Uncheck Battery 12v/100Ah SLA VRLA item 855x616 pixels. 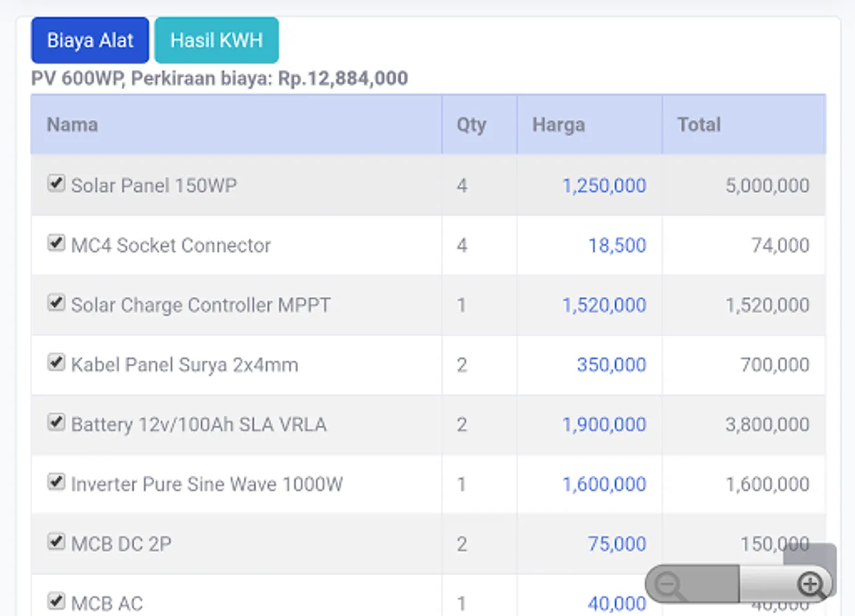point(56,422)
